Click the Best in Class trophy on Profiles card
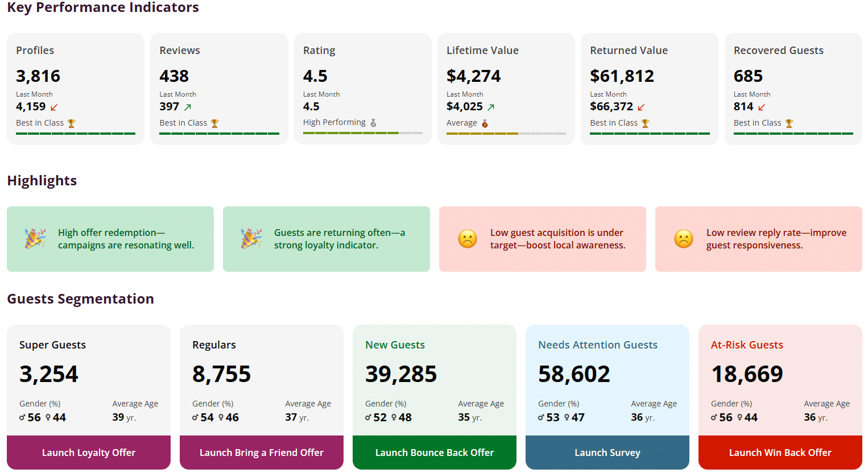Image resolution: width=868 pixels, height=473 pixels. point(70,122)
